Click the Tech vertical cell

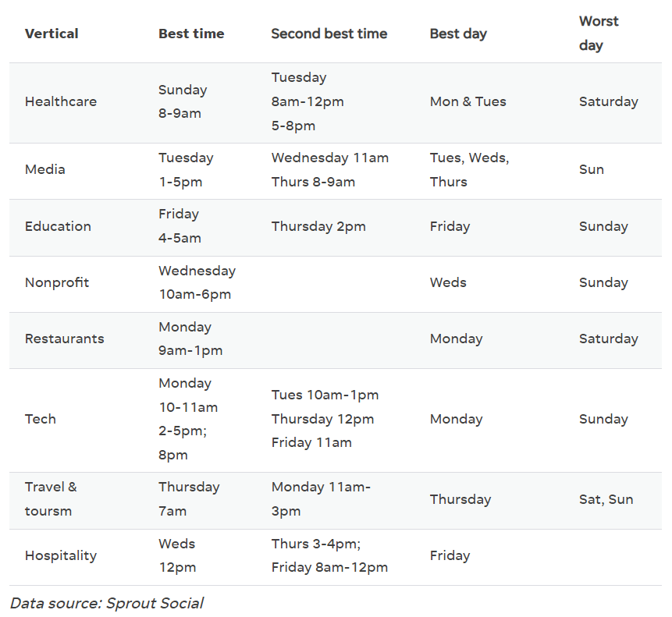[41, 419]
